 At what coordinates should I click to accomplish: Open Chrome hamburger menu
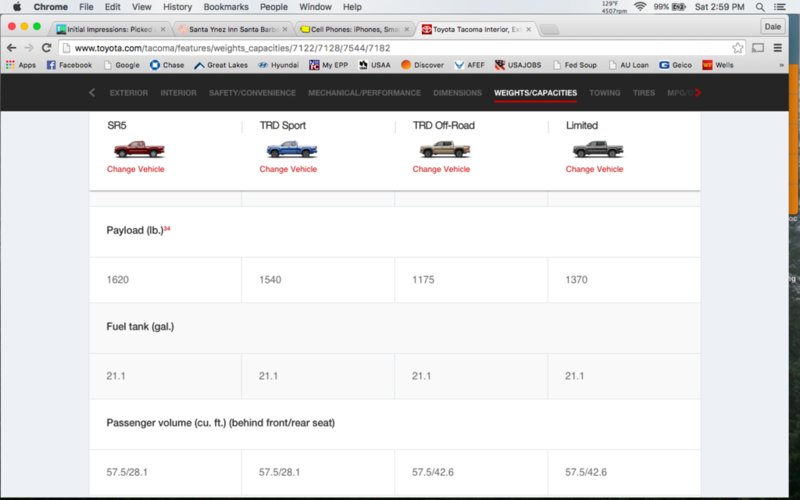coord(778,48)
